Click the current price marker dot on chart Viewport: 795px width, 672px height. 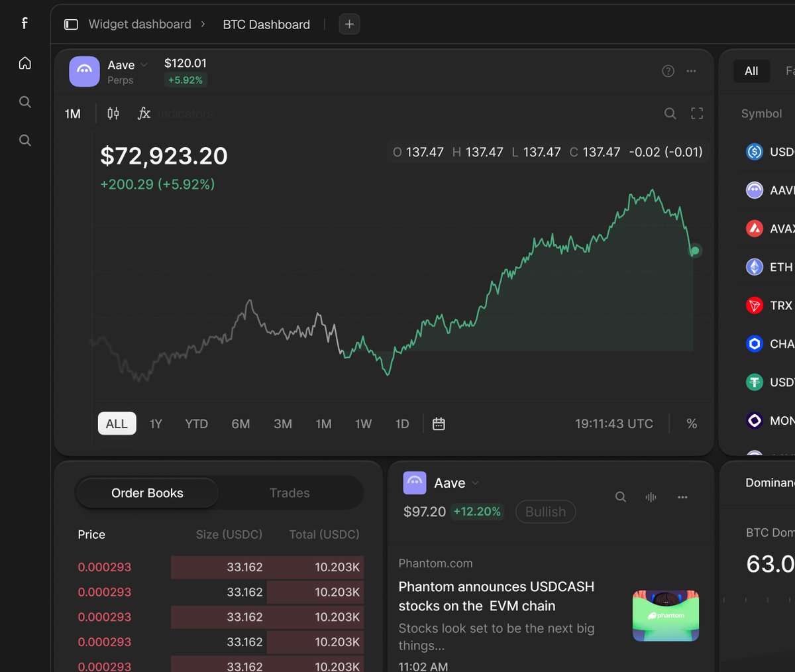tap(695, 251)
